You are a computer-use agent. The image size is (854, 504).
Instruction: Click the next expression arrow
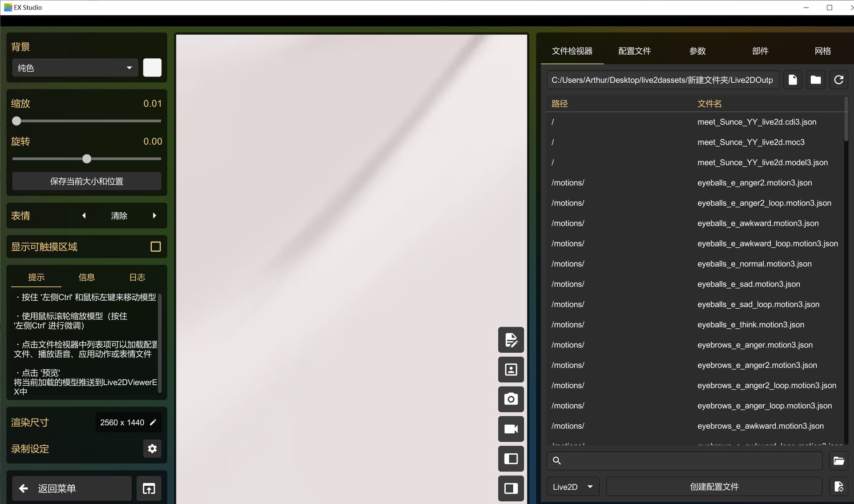point(154,216)
